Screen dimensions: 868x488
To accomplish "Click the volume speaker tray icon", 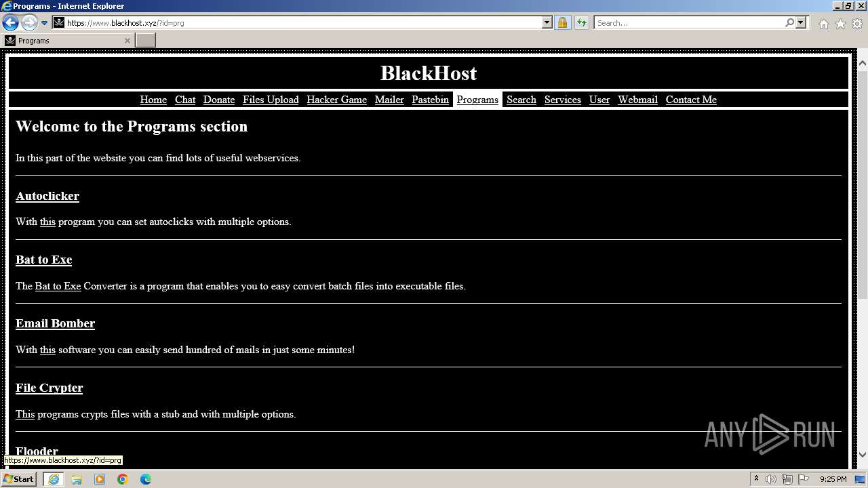I will click(x=771, y=479).
